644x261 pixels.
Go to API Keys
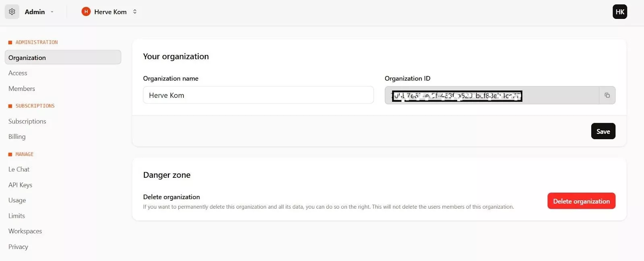coord(20,185)
